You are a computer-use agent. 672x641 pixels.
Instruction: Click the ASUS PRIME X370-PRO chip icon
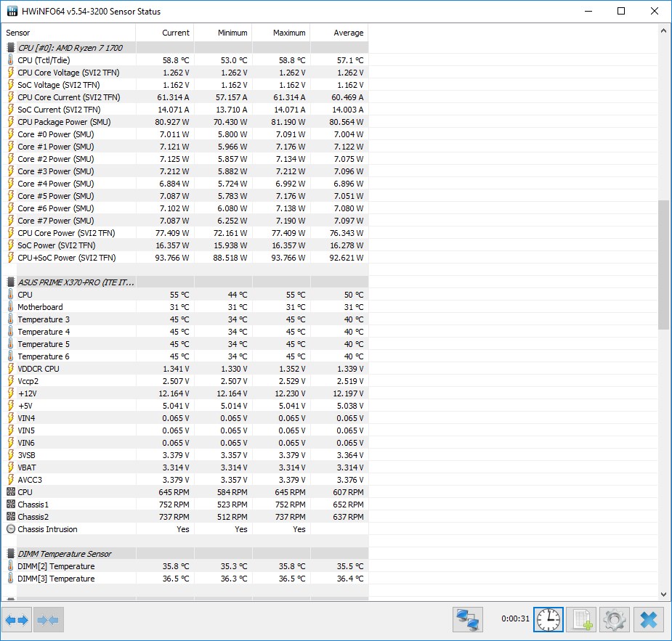click(11, 282)
